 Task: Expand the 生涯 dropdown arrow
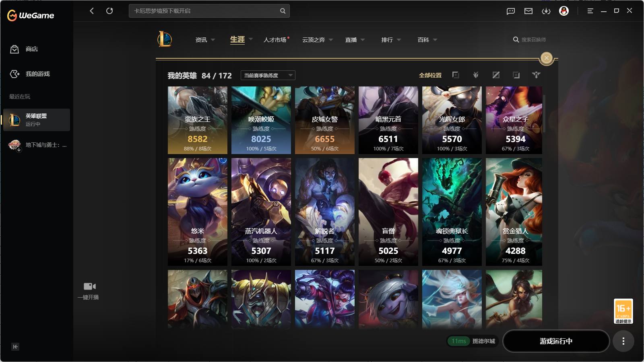251,39
